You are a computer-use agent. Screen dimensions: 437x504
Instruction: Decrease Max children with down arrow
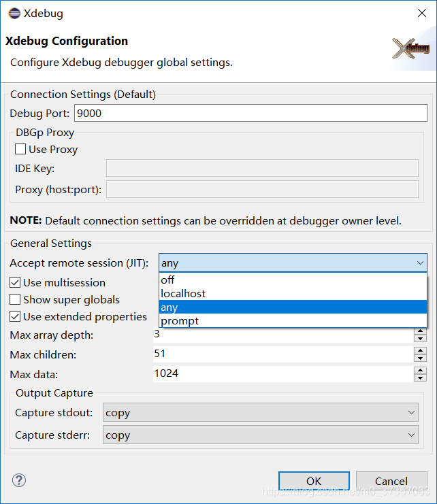420,358
